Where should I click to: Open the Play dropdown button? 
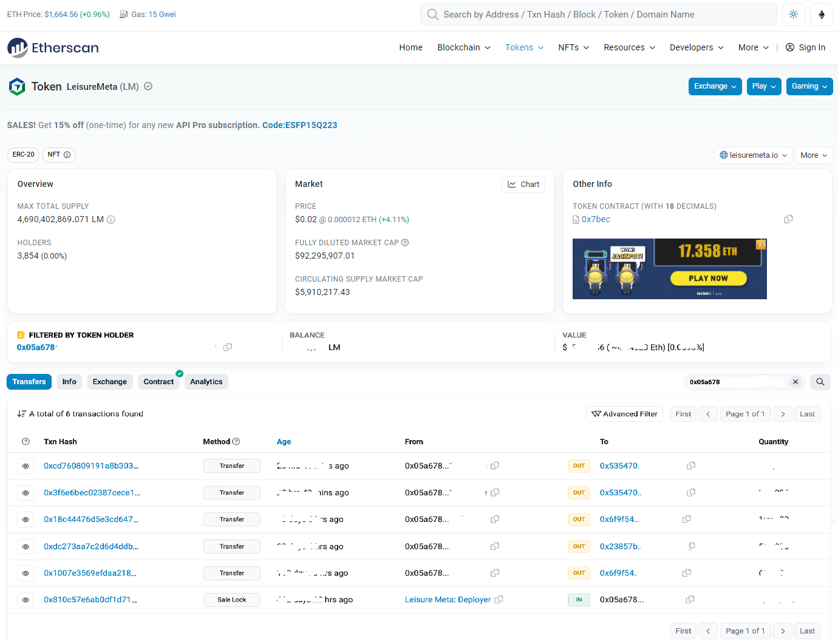[x=764, y=86]
